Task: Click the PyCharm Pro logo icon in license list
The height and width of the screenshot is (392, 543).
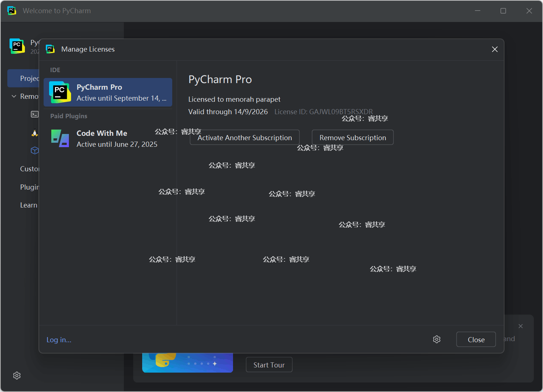Action: [x=60, y=92]
